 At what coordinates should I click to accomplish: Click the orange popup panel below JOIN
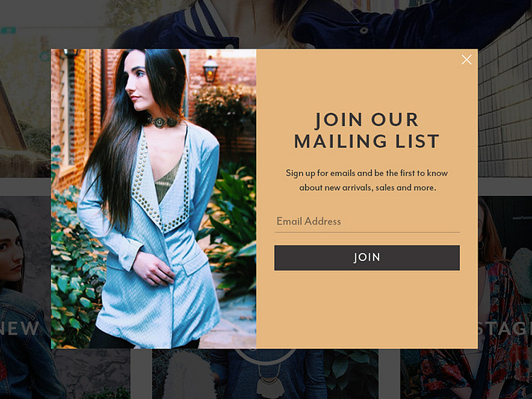tap(367, 308)
